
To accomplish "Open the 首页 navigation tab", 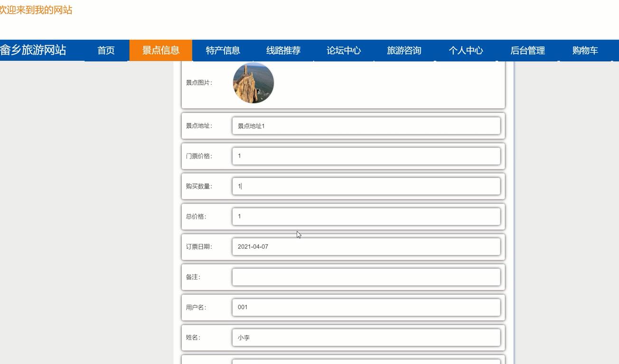I will pos(106,50).
